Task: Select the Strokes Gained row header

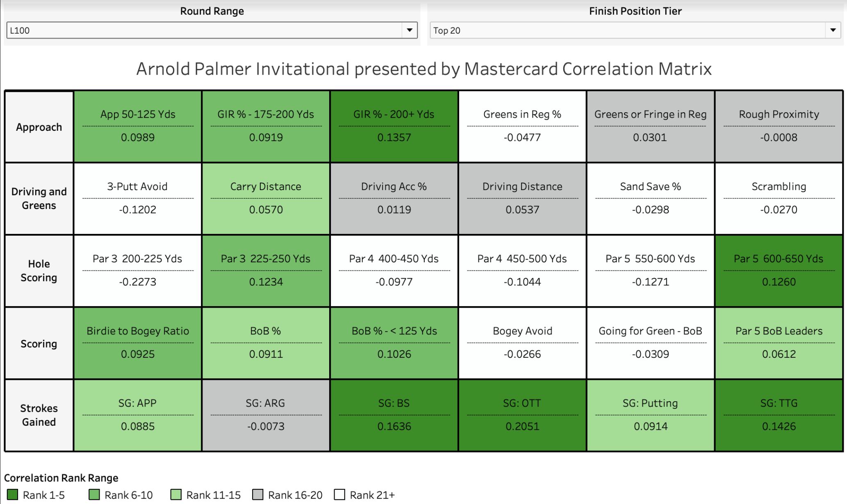Action: (39, 415)
